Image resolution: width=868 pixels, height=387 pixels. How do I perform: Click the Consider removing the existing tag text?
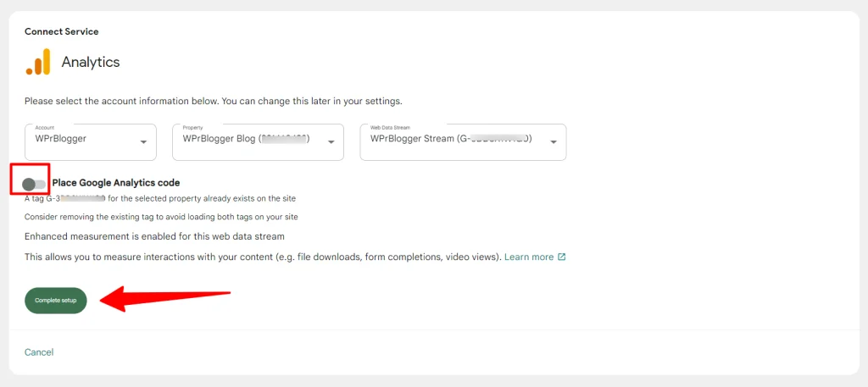click(161, 217)
